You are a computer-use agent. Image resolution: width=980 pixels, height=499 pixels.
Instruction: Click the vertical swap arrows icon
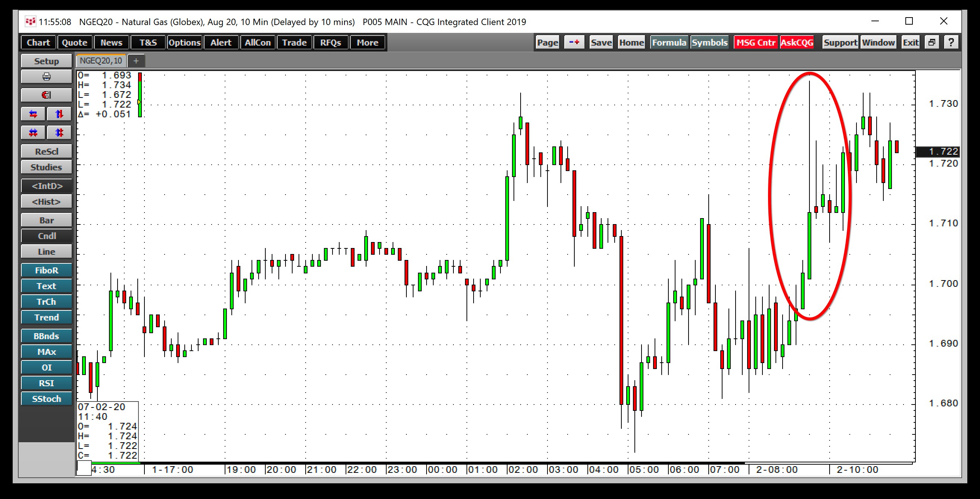pyautogui.click(x=59, y=114)
